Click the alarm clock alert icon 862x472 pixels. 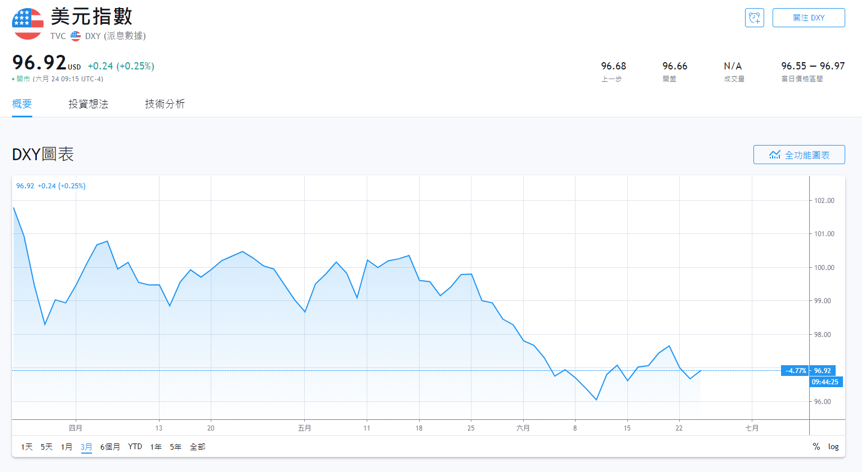point(754,18)
